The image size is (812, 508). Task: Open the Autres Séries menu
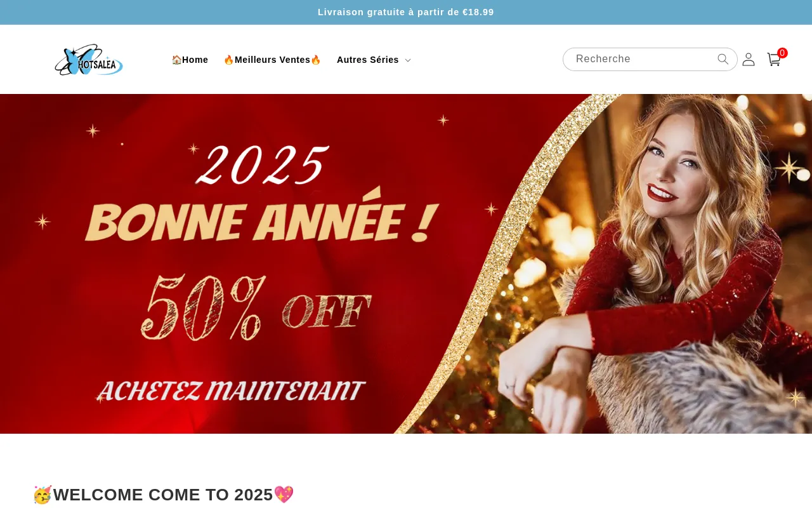coord(374,60)
